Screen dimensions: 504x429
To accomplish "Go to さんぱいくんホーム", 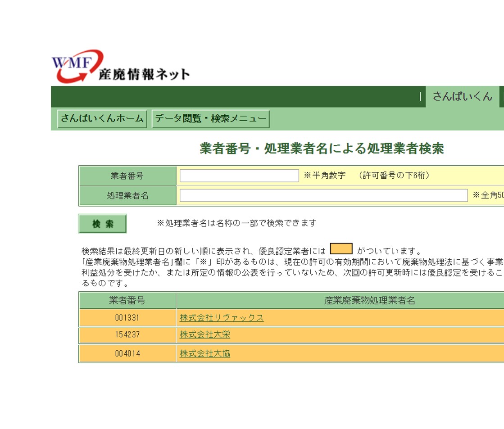I will pos(102,119).
